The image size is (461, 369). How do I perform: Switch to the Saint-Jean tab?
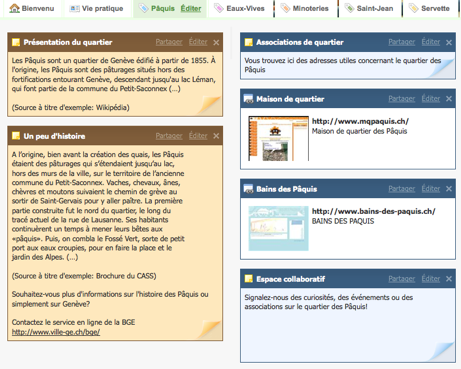coord(375,8)
